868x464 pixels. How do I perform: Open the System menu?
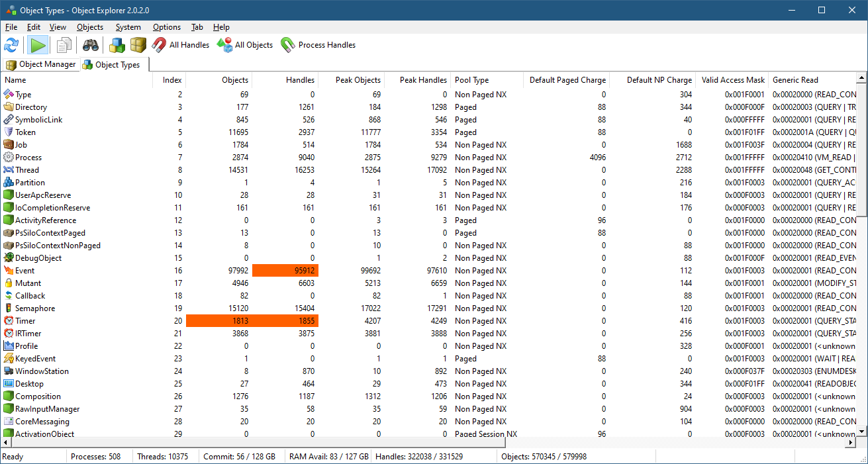128,27
